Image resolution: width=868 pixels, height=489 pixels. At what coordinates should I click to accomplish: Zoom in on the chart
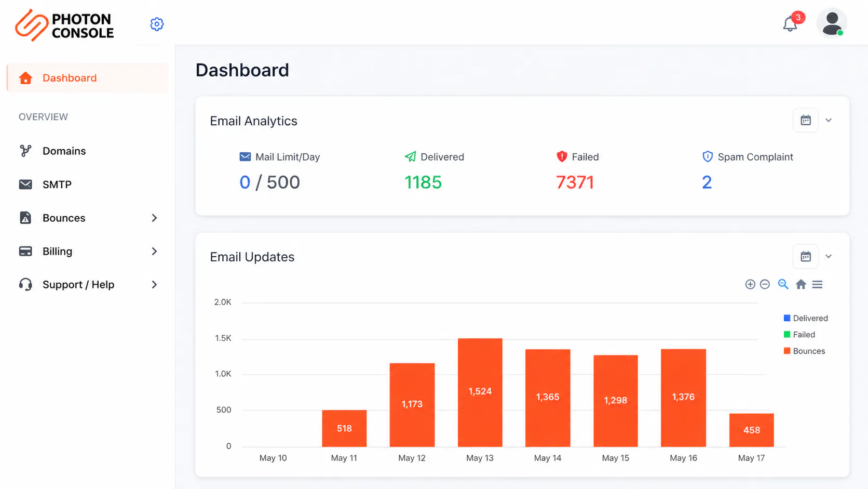coord(750,284)
